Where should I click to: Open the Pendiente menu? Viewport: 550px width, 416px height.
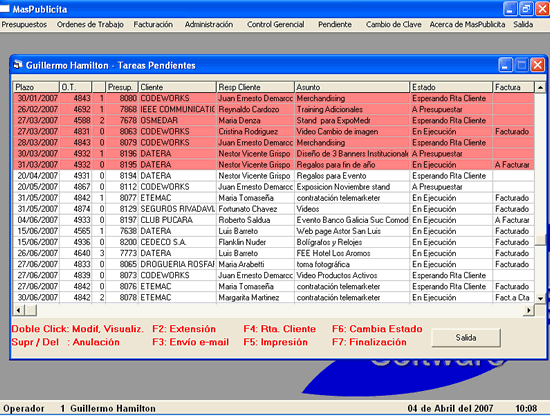point(335,25)
